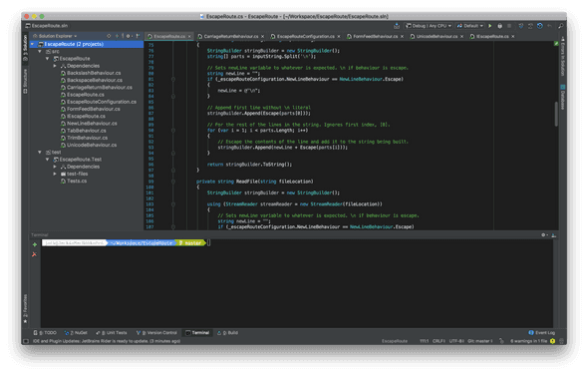Viewport: 588px width, 375px height.
Task: Hide the Terminal panel using the hide icon
Action: point(553,235)
